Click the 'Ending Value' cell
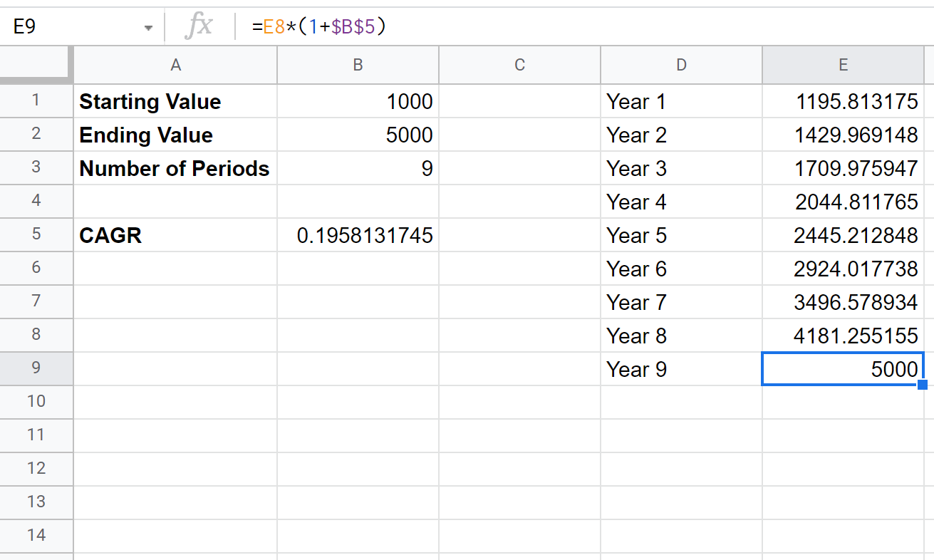This screenshot has width=934, height=560. 175,135
